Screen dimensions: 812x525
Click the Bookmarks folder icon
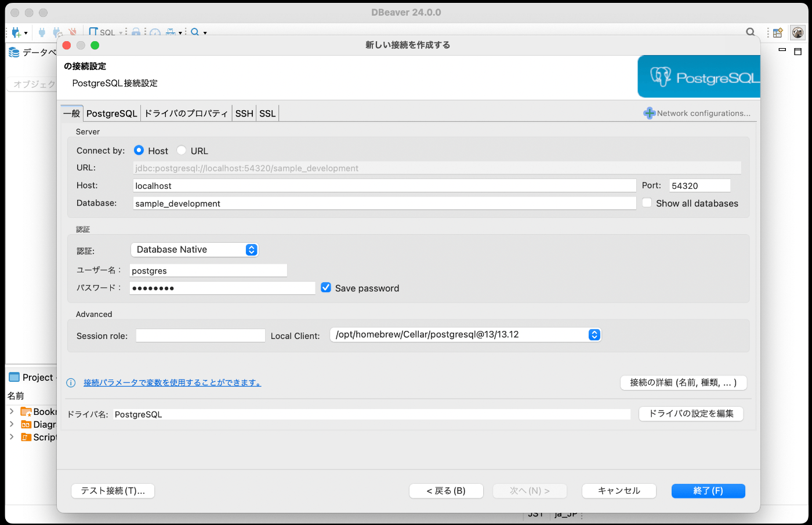(26, 411)
